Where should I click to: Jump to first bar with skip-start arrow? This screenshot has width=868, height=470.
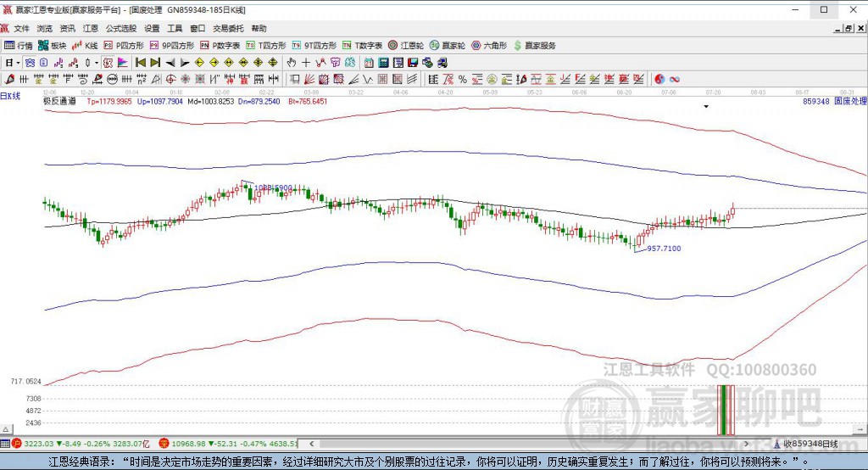(141, 63)
